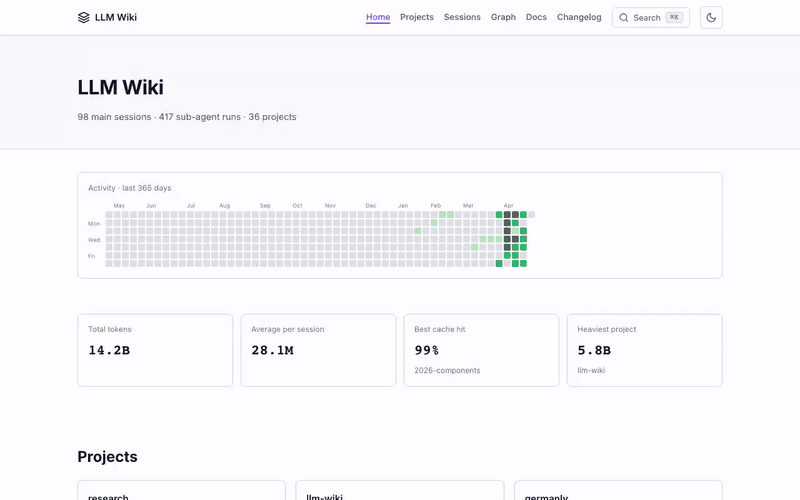The height and width of the screenshot is (500, 800).
Task: Open the Graph nav tab
Action: pos(503,17)
